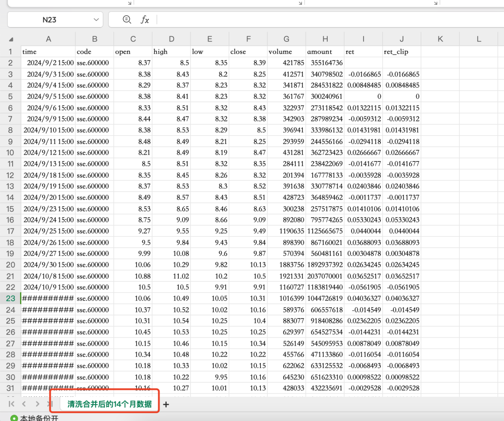
Task: Click the 'open' header cell
Action: [133, 52]
